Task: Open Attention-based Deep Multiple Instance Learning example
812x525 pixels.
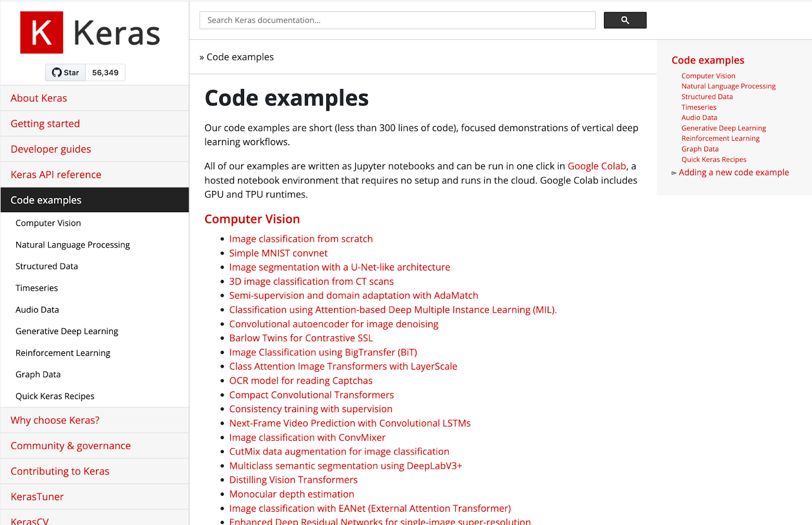Action: coord(393,310)
